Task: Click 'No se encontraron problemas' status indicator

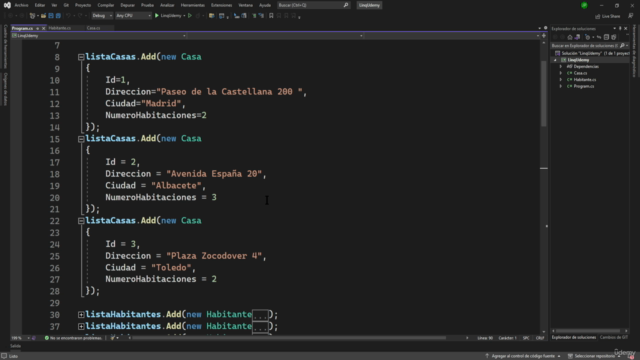Action: (x=73, y=338)
